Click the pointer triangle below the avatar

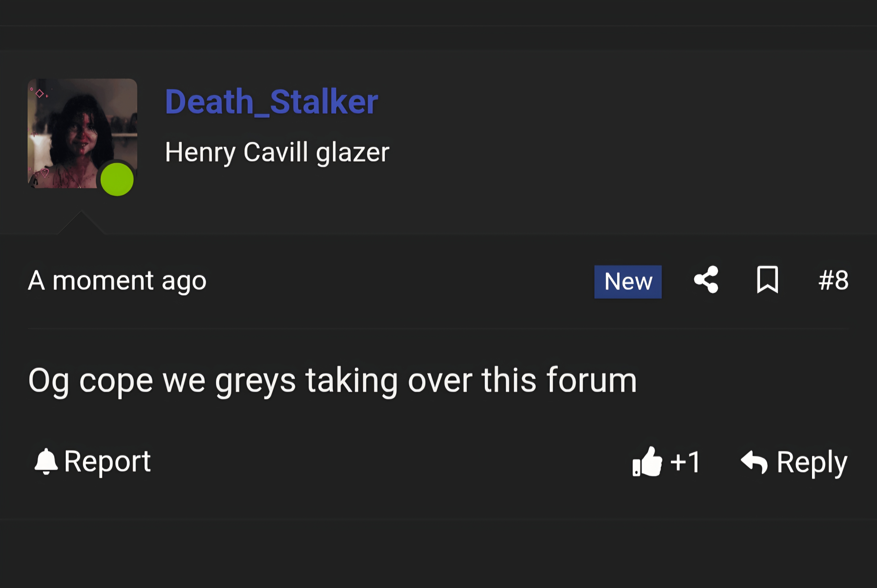pyautogui.click(x=81, y=223)
